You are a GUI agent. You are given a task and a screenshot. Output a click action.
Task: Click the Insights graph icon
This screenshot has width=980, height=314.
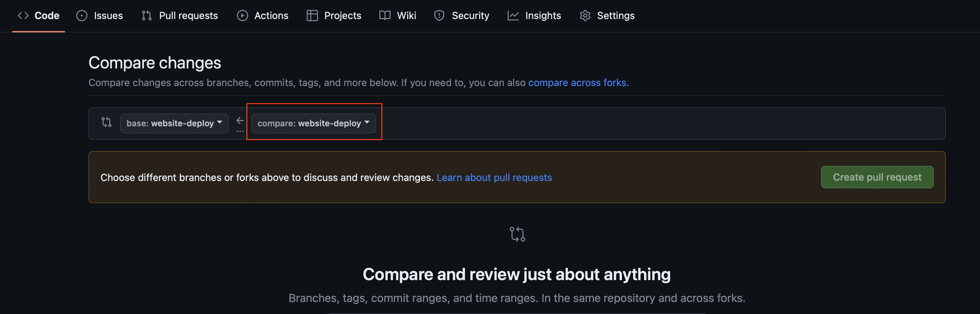coord(513,16)
